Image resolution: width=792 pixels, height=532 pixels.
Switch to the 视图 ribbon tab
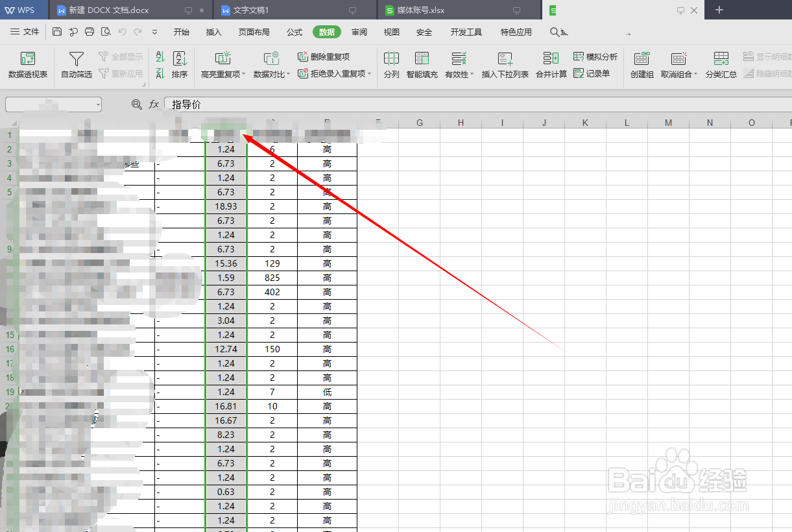click(392, 32)
